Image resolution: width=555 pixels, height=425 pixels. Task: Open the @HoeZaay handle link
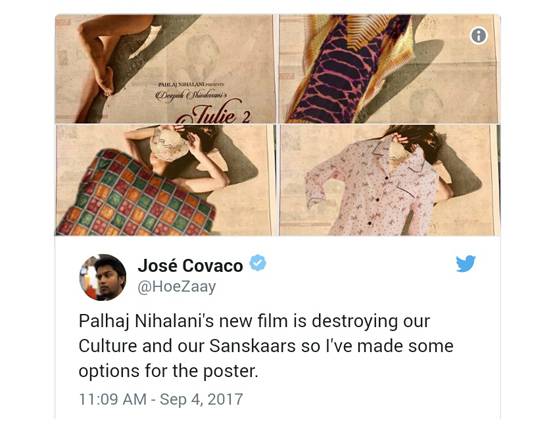pyautogui.click(x=176, y=287)
